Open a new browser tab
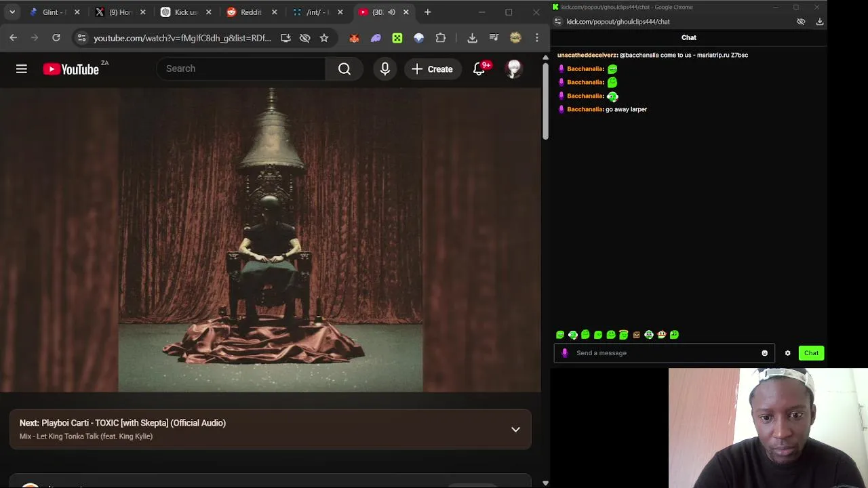Screen dimensions: 868x488 tap(427, 12)
